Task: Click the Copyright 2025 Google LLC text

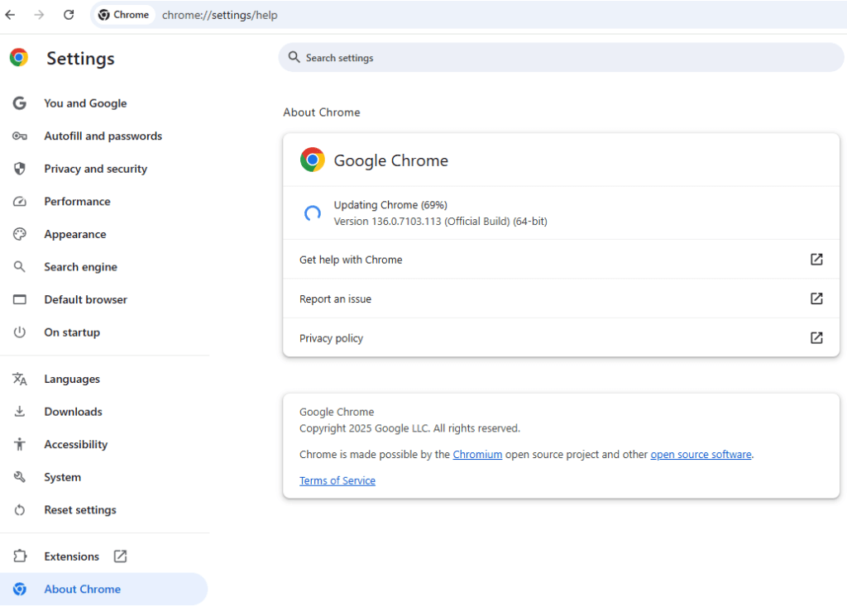Action: pos(409,428)
